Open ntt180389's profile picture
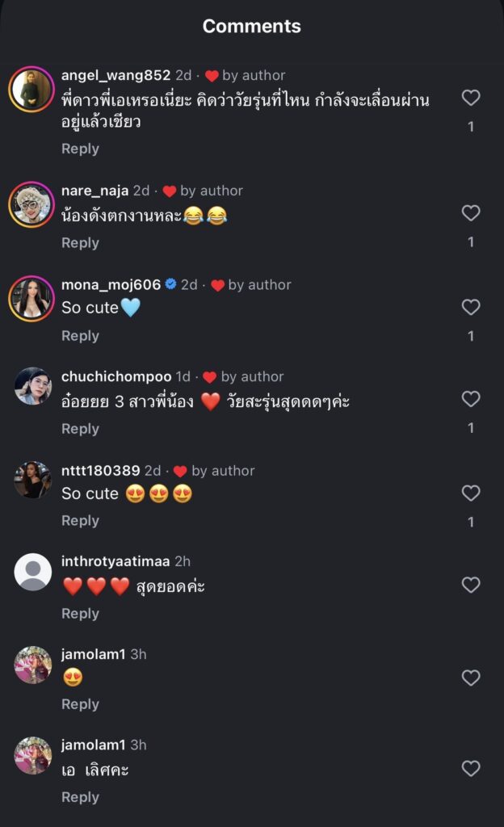 [x=32, y=480]
